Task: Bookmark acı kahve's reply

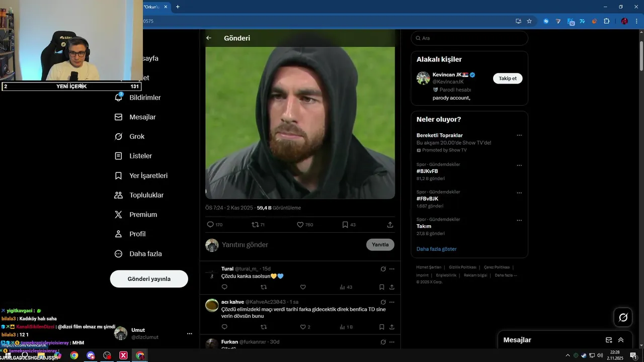Action: point(382,327)
